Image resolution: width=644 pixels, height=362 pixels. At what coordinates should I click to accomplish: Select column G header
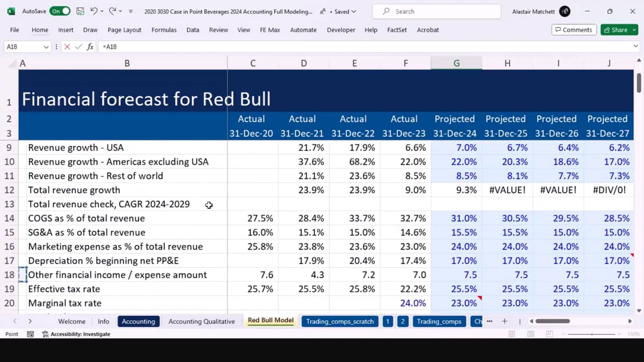[456, 63]
